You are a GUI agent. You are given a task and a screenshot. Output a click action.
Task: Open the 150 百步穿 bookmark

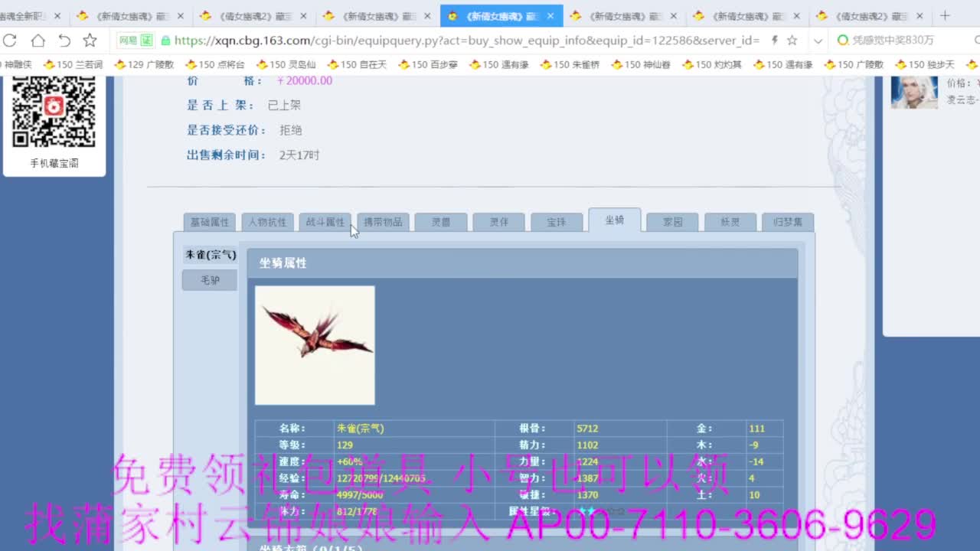click(x=428, y=65)
